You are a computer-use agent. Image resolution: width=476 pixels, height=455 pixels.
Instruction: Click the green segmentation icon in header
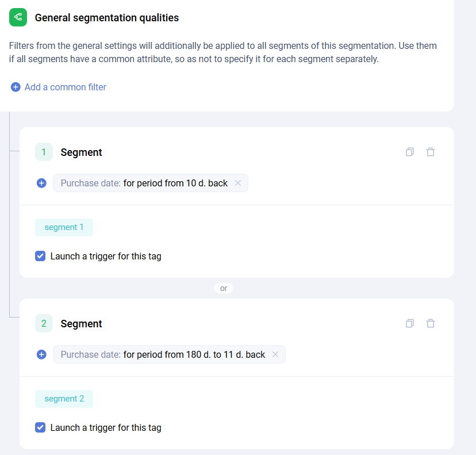18,18
